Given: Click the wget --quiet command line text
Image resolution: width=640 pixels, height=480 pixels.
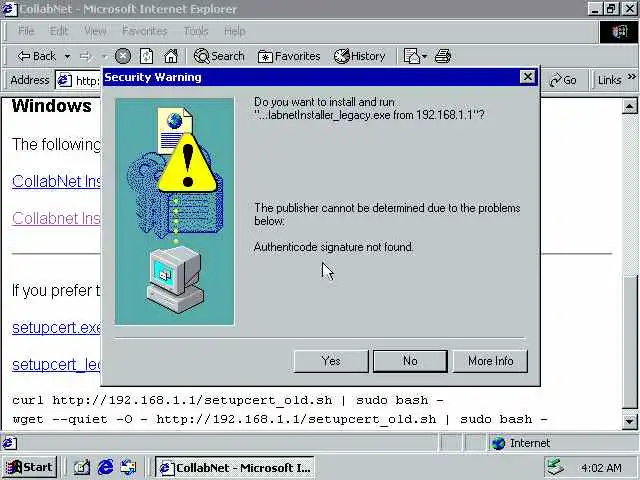Looking at the screenshot, I should 280,420.
